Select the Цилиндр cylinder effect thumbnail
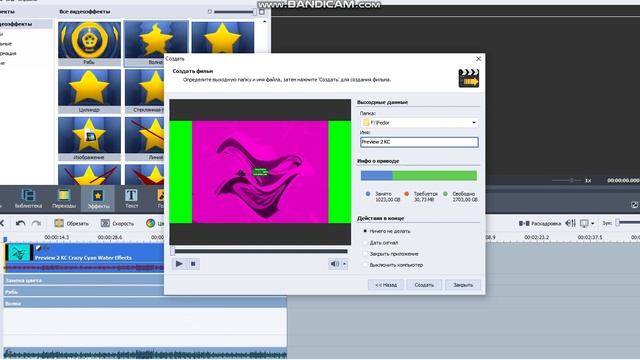The image size is (640, 360). tap(89, 91)
